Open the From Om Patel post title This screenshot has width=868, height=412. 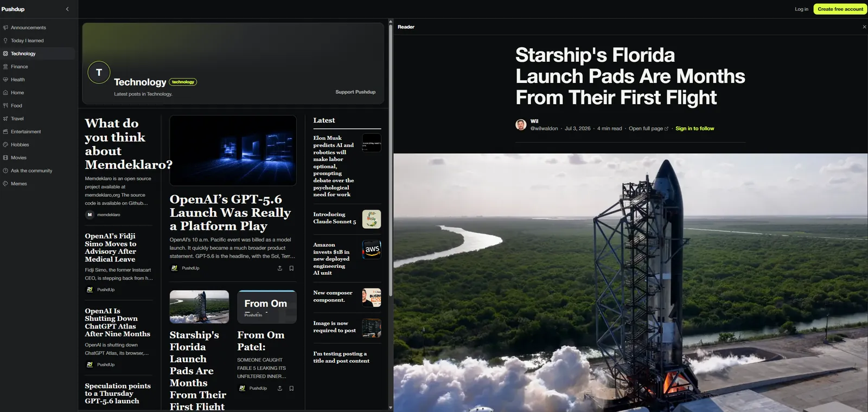point(260,341)
